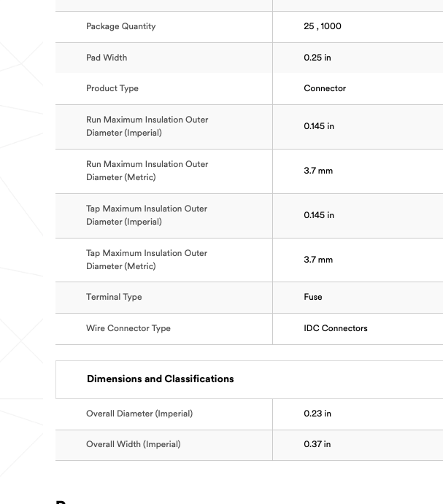
Task: Click the Product Type label
Action: (x=112, y=88)
